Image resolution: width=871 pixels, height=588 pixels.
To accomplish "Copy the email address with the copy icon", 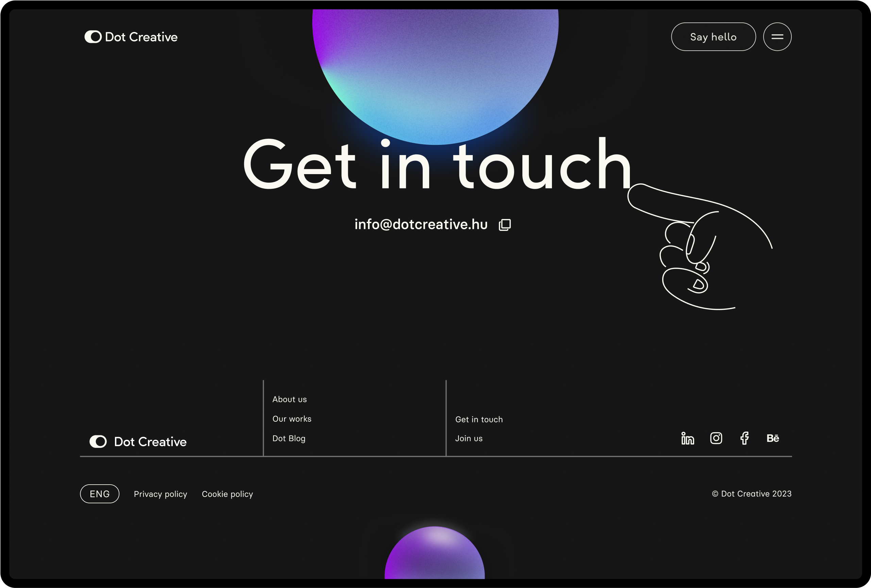I will (x=504, y=224).
